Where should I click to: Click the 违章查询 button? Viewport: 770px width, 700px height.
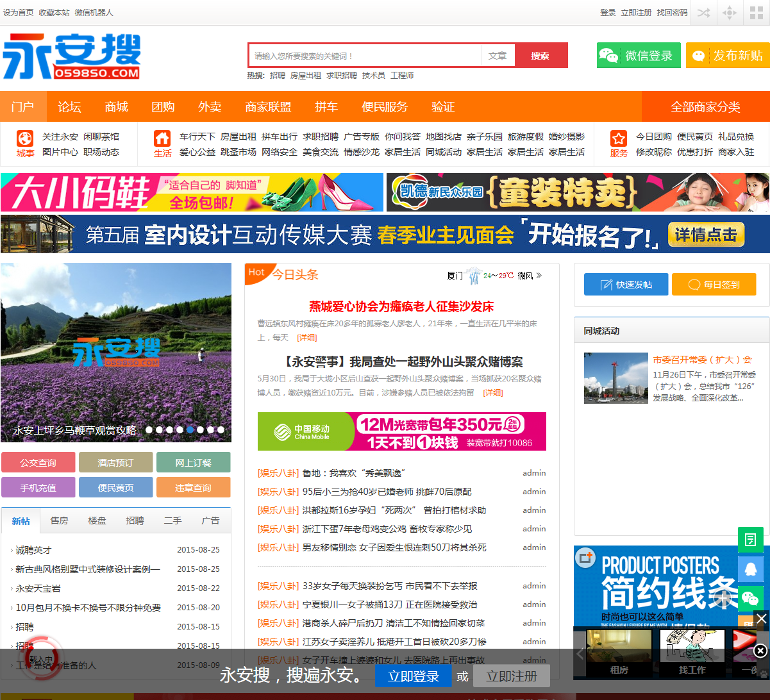194,487
